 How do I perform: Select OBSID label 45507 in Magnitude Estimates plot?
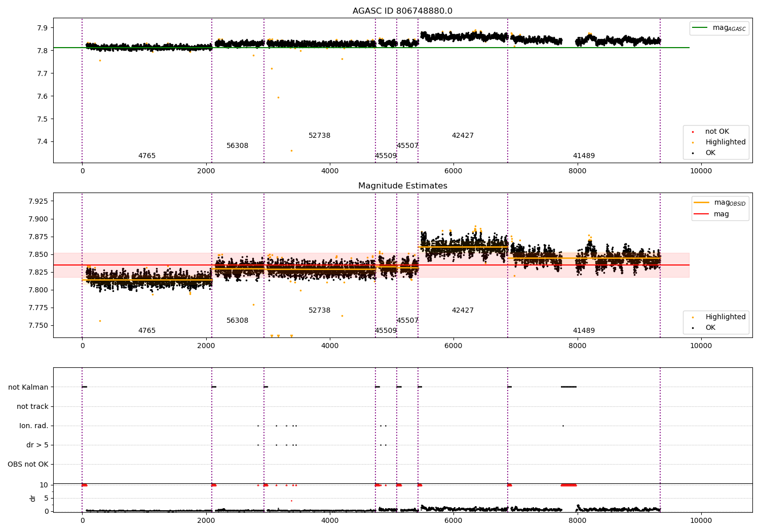point(407,320)
